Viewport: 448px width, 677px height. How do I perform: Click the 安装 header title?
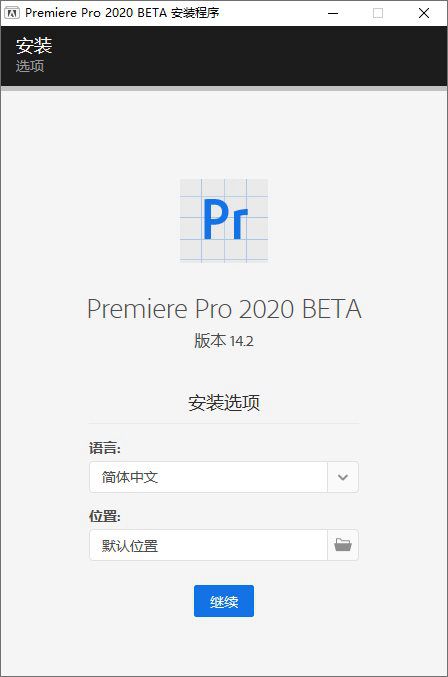(34, 45)
